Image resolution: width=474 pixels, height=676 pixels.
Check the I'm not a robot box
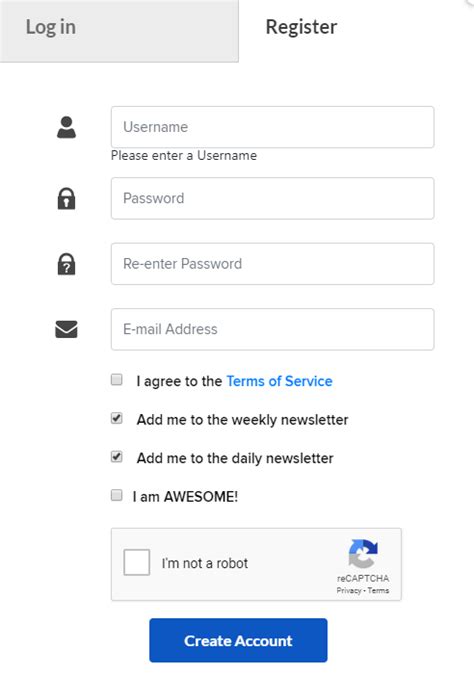tap(137, 562)
